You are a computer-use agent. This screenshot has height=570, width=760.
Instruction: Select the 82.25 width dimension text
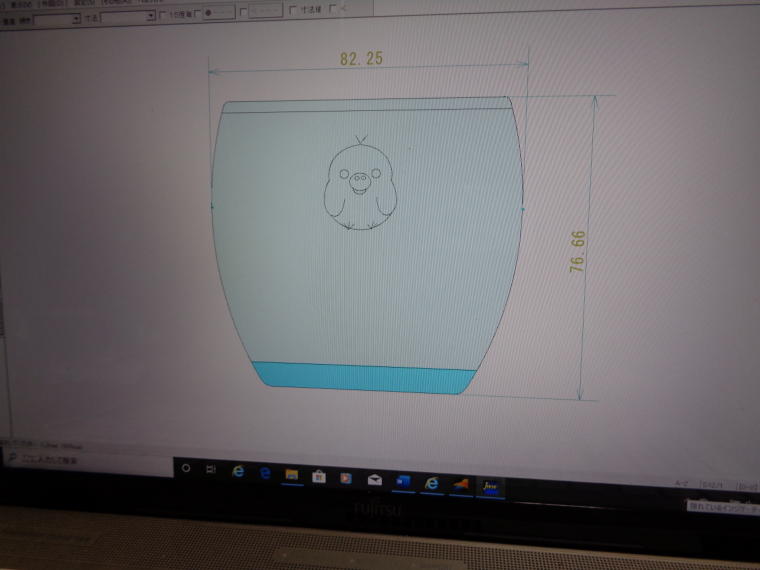click(x=361, y=59)
